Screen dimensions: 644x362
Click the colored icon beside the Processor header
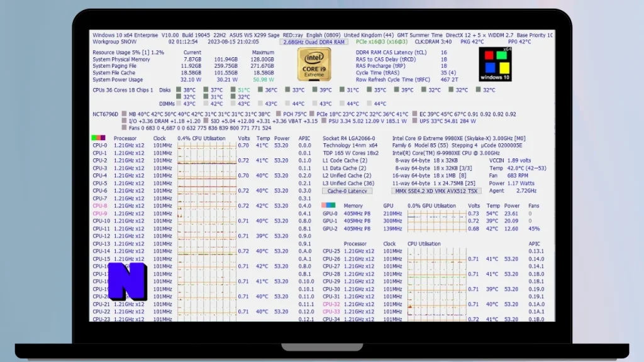pyautogui.click(x=98, y=138)
